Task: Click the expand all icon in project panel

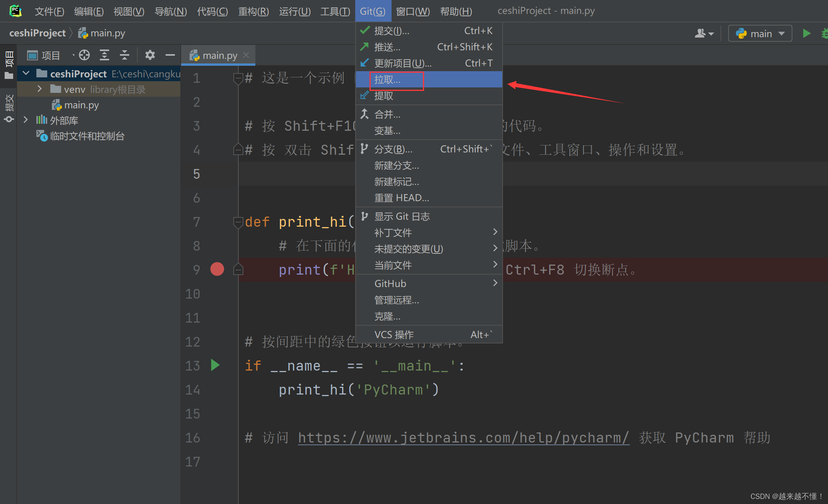Action: (104, 55)
